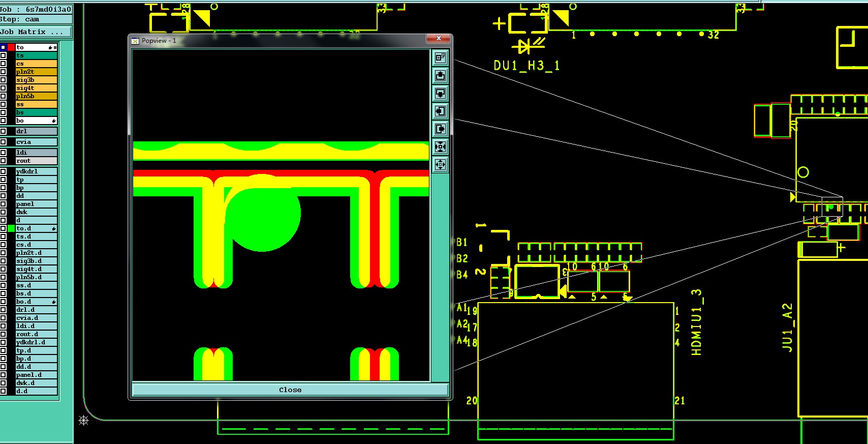The image size is (868, 444).
Task: Click the HDMIU1_3 component label on board
Action: (x=697, y=322)
